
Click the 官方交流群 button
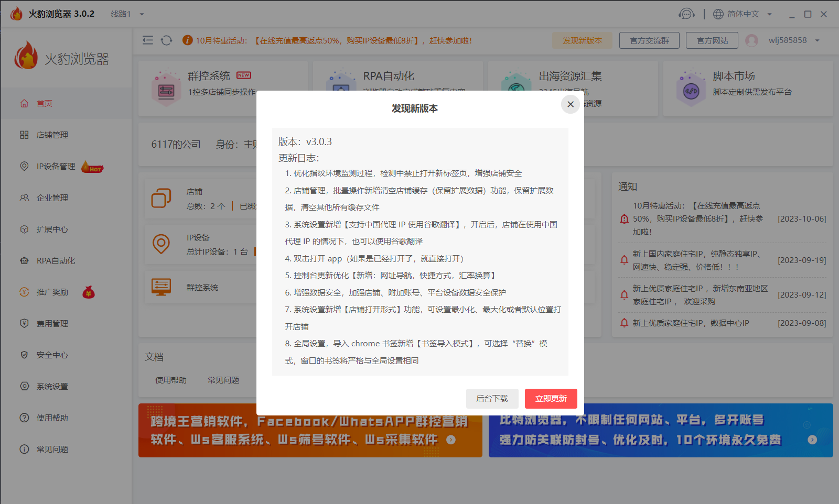tap(649, 40)
